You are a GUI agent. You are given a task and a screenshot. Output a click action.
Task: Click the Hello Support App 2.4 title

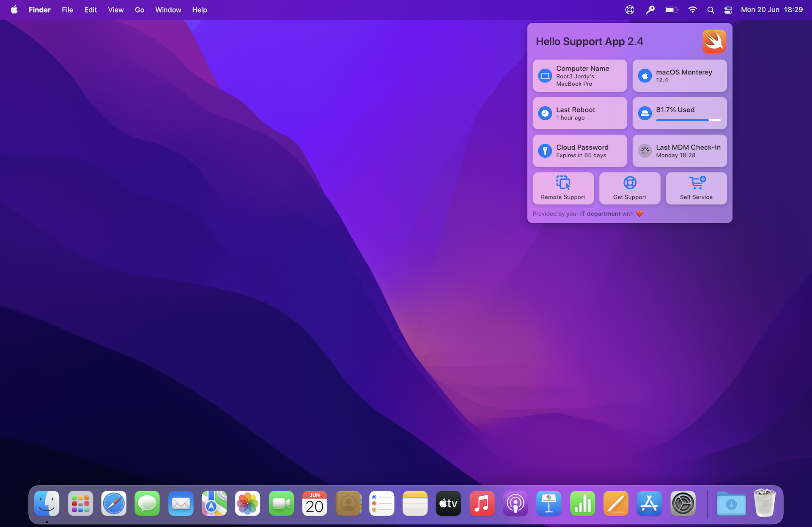click(x=590, y=41)
